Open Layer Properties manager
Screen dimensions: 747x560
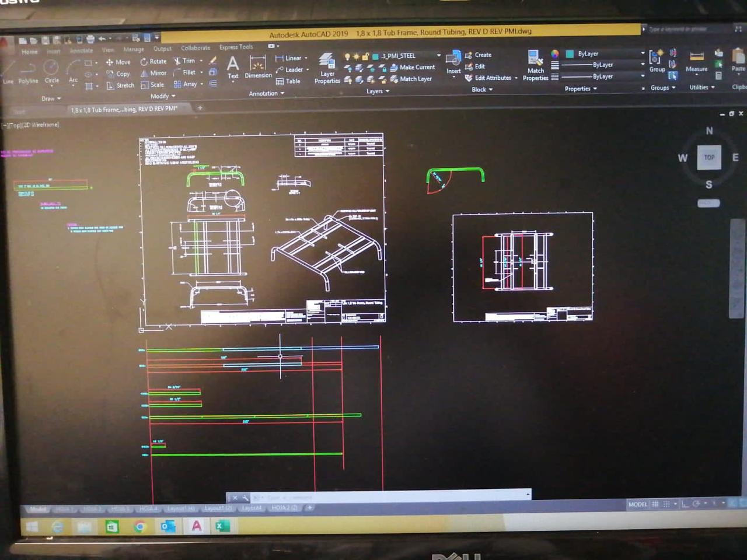click(327, 67)
